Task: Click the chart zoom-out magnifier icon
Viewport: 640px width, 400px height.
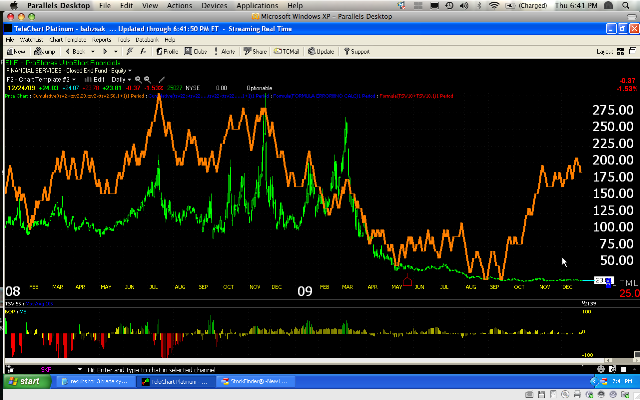Action: point(148,80)
